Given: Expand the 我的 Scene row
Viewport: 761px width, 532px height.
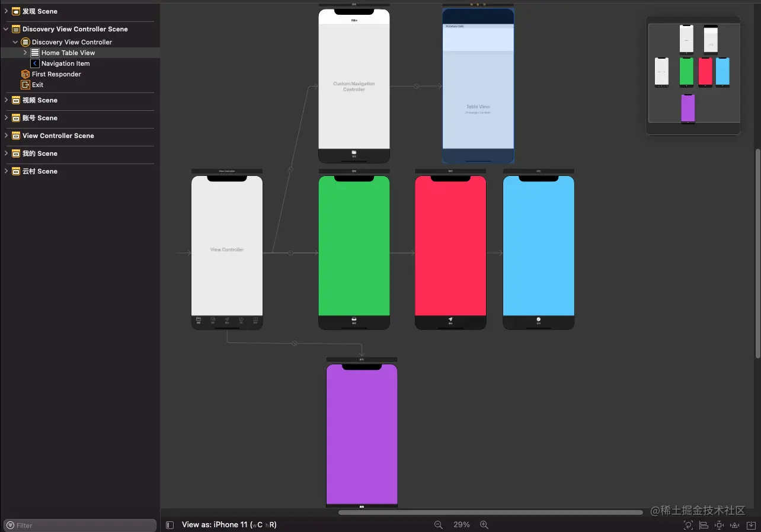Looking at the screenshot, I should 6,153.
